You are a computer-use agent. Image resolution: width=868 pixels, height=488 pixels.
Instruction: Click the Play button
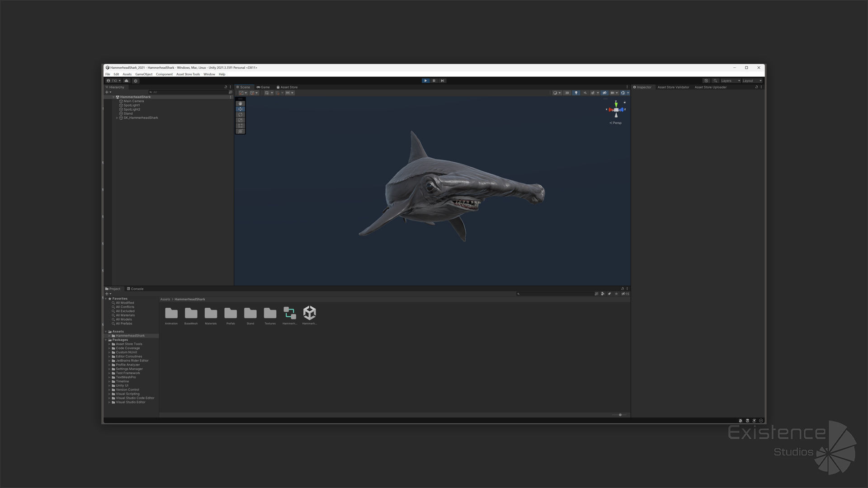click(x=425, y=81)
